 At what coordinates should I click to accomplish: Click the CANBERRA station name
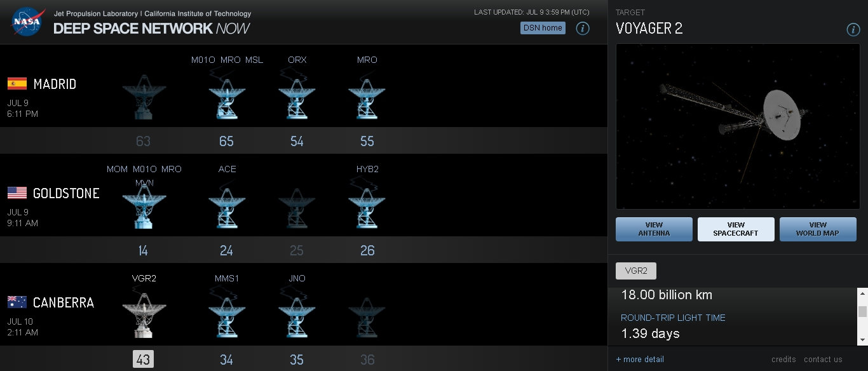[x=64, y=302]
